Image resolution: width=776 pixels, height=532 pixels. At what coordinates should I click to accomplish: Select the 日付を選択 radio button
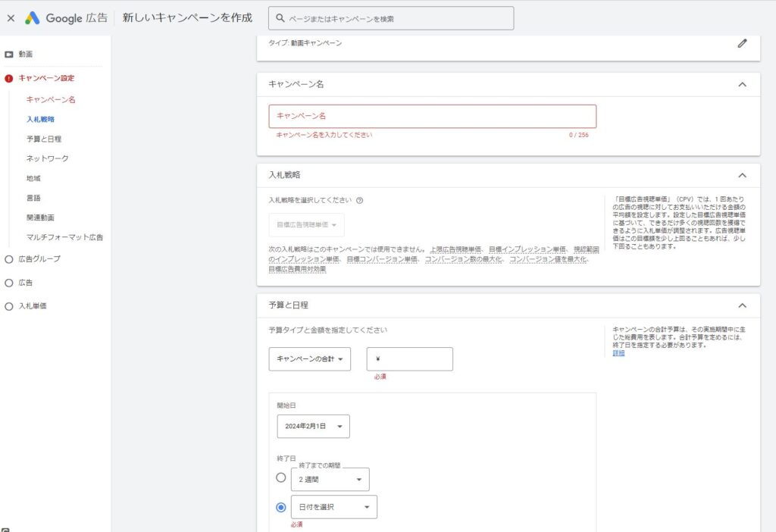click(281, 506)
